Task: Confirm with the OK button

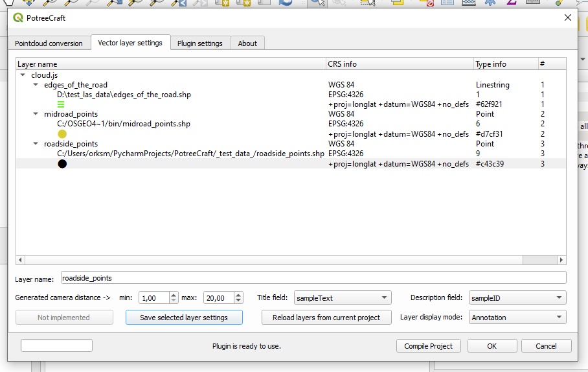Action: pyautogui.click(x=492, y=345)
